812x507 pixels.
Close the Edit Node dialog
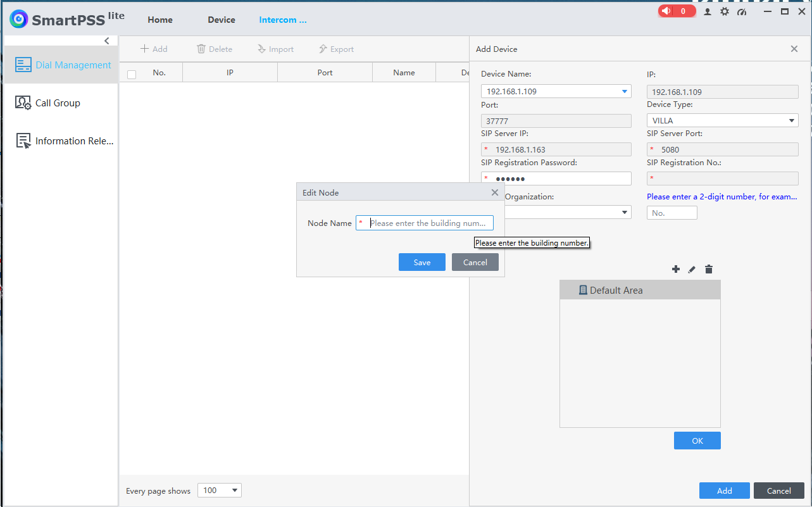(495, 192)
